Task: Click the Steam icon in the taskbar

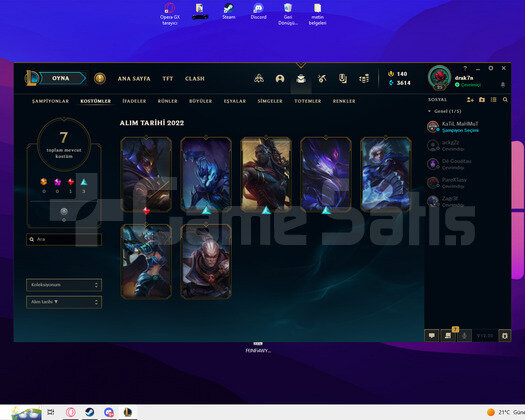Action: coord(89,412)
